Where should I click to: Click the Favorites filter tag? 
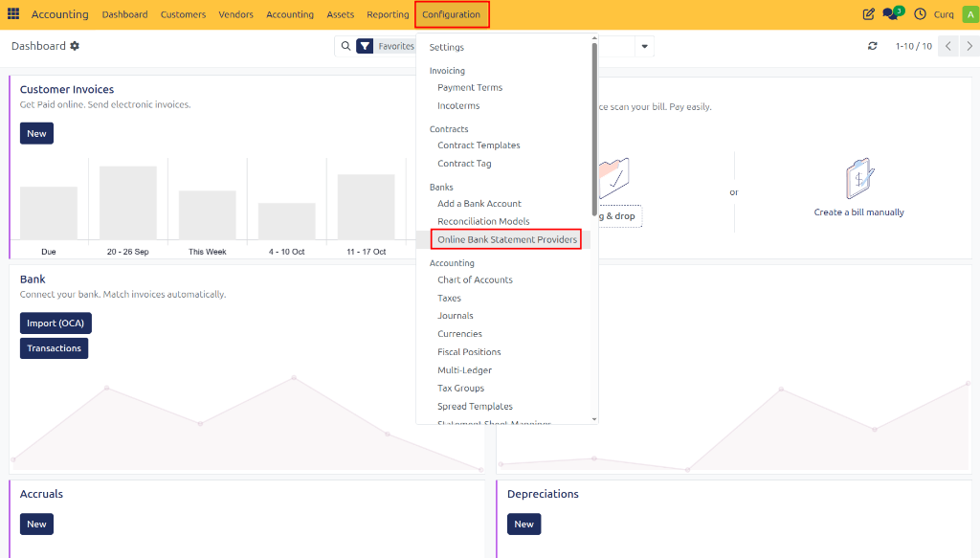point(396,46)
